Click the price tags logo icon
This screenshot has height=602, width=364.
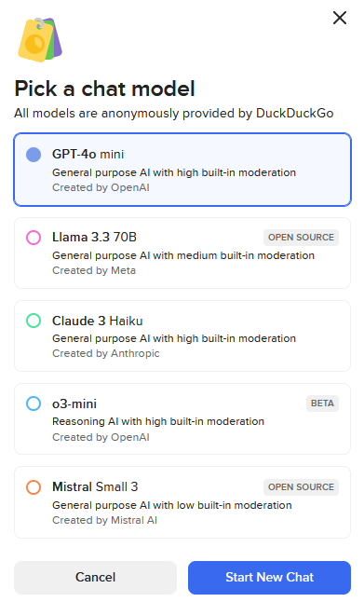(40, 39)
